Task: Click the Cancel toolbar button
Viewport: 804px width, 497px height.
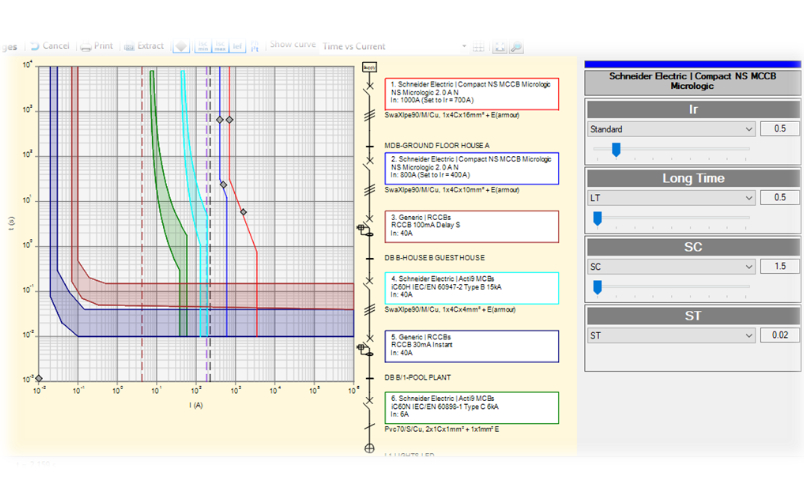Action: point(50,46)
